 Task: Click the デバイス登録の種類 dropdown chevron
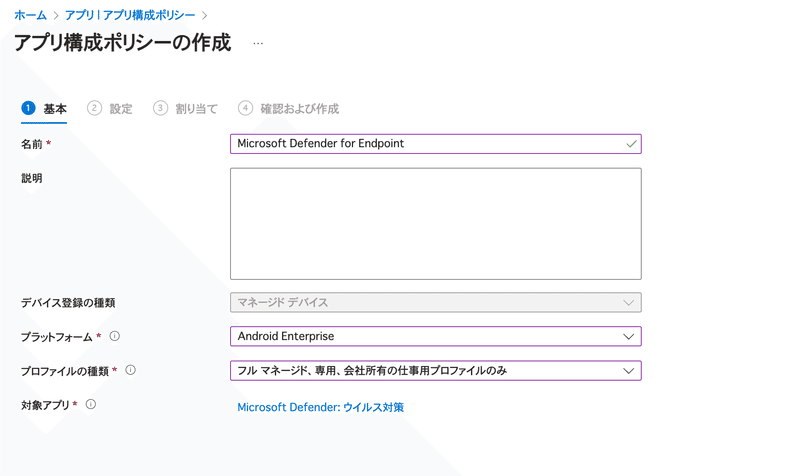pos(629,303)
